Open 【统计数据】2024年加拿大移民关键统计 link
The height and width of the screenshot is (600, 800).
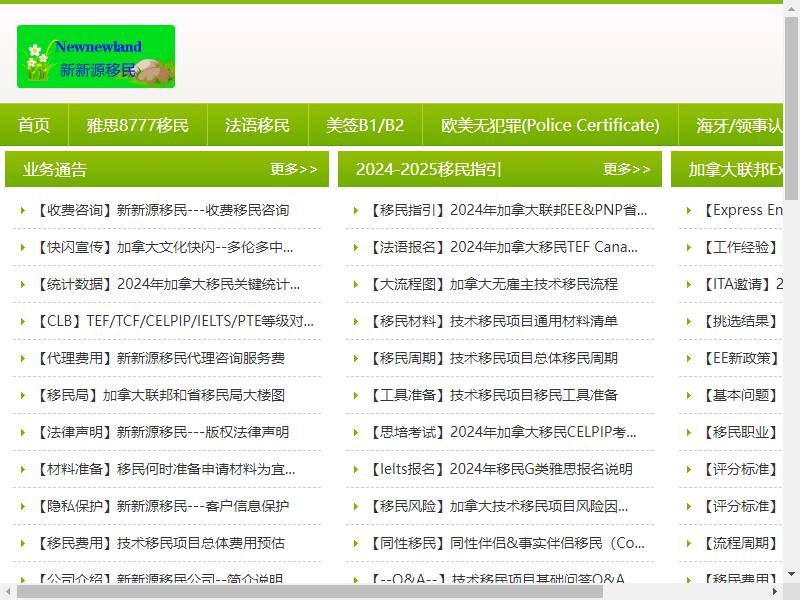[x=169, y=284]
